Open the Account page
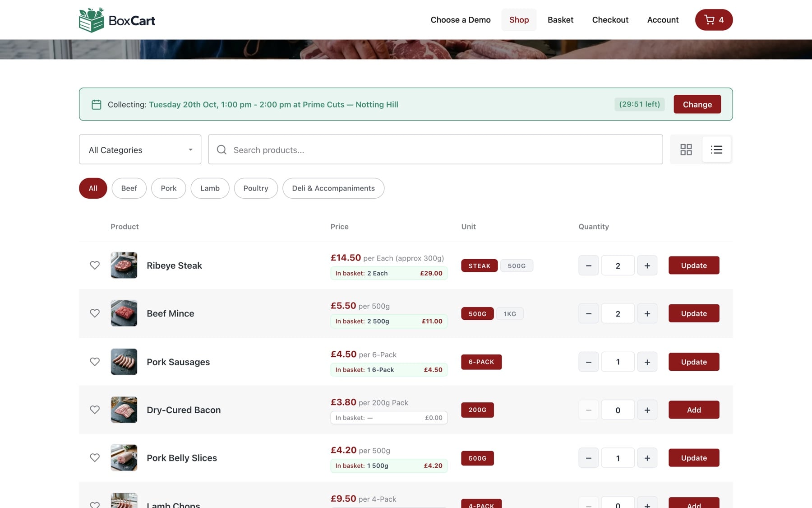This screenshot has width=812, height=508. 663,20
